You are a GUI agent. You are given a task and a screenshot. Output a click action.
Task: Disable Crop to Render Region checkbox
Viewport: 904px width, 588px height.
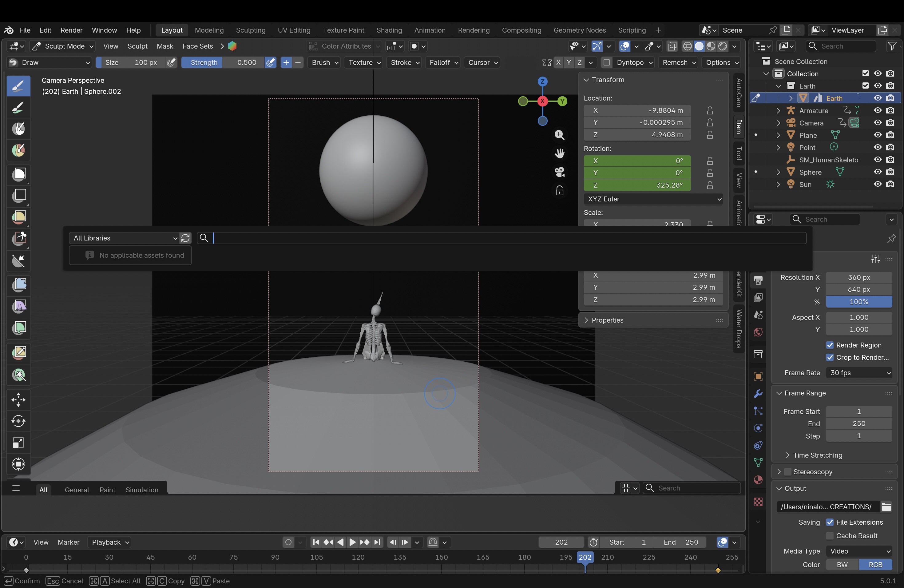tap(830, 357)
